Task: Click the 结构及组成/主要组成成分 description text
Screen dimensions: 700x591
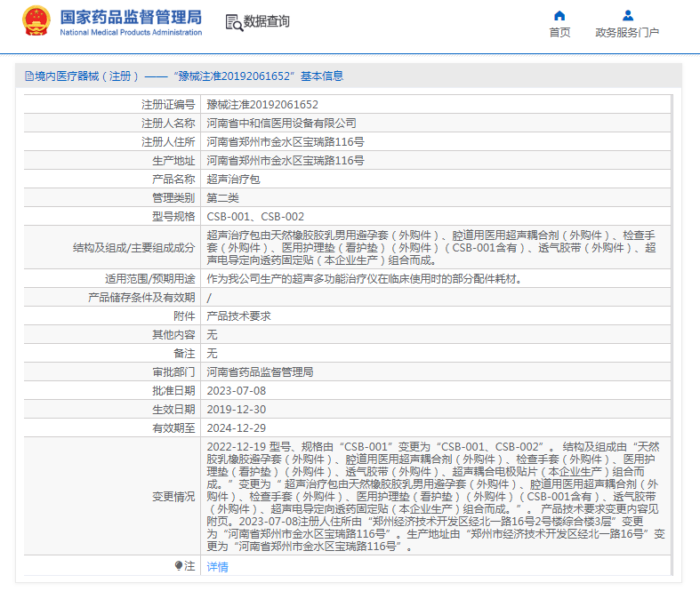Action: pyautogui.click(x=431, y=248)
